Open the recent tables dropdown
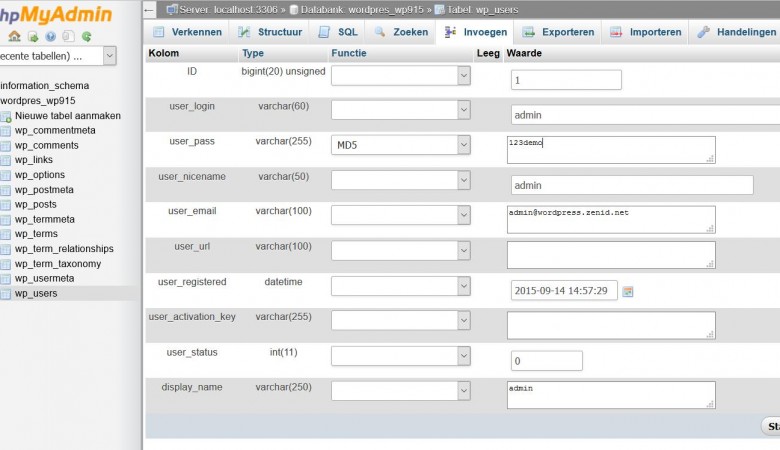The height and width of the screenshot is (450, 780). tap(110, 56)
